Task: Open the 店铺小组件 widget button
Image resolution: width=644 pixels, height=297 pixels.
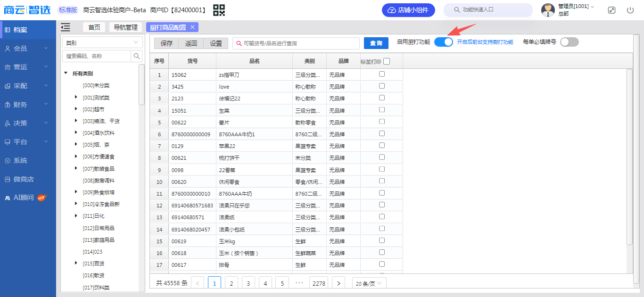Action: tap(408, 10)
